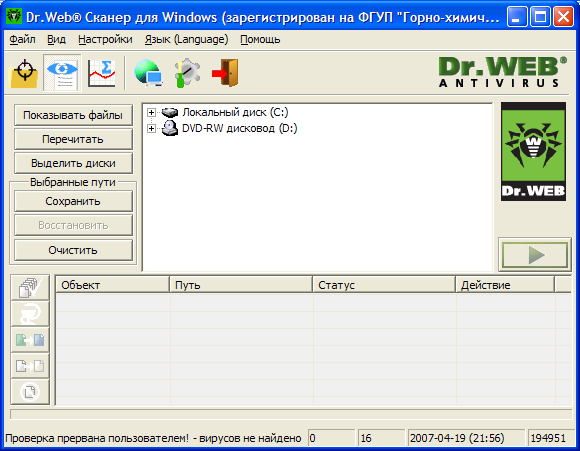Click the move file action icon
This screenshot has height=451, width=580.
(x=30, y=366)
